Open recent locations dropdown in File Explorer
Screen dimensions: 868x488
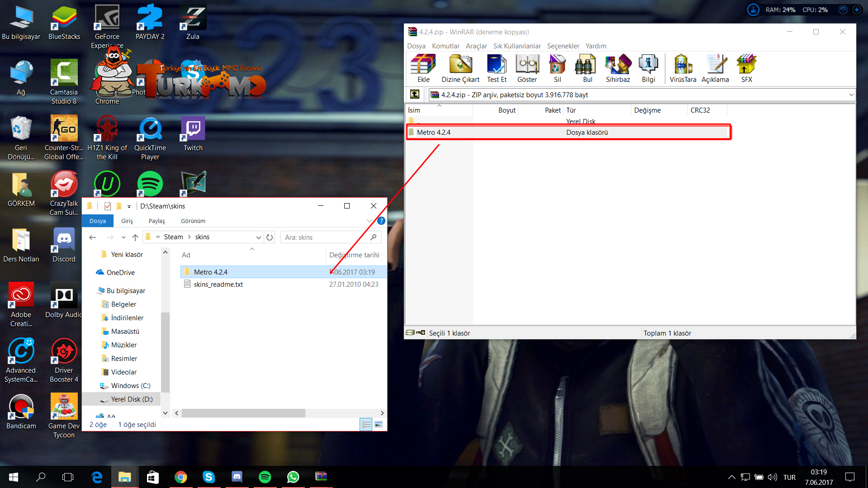(123, 237)
